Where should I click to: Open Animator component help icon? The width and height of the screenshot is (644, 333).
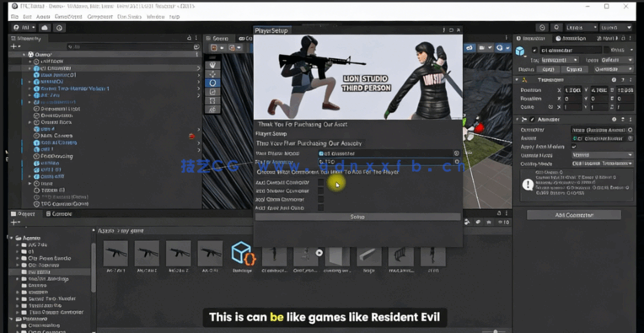click(614, 120)
